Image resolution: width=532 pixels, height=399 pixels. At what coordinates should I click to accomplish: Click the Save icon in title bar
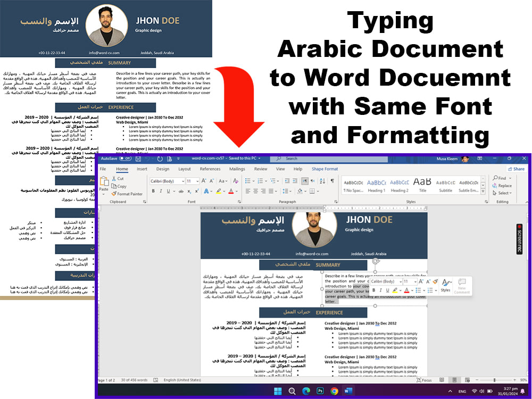pos(138,159)
